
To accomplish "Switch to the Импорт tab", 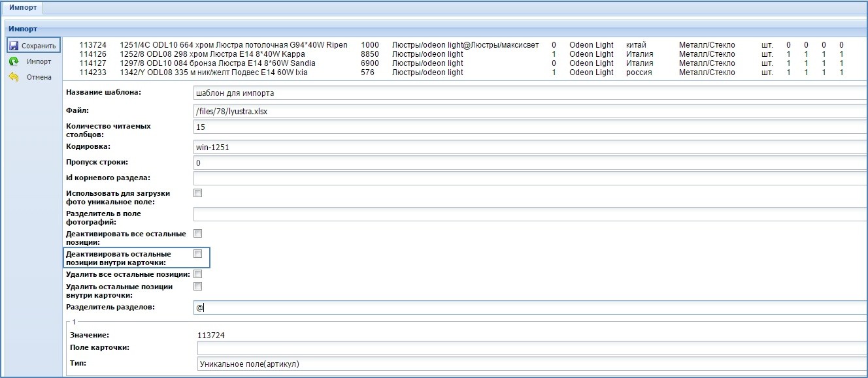I will pos(22,7).
